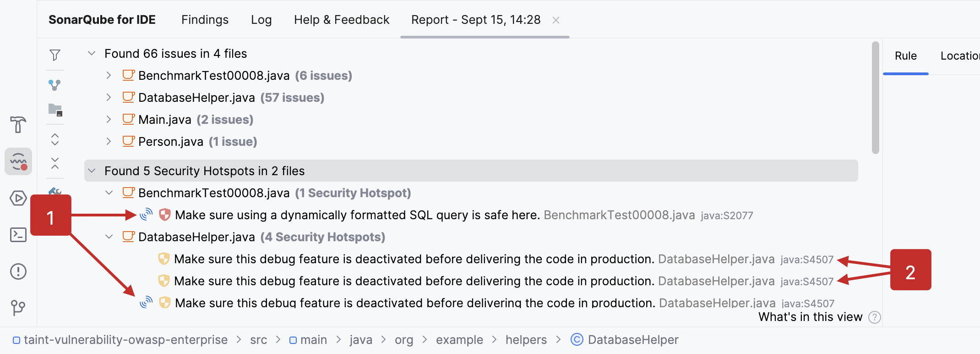Open the Help & Feedback tab

point(342,20)
